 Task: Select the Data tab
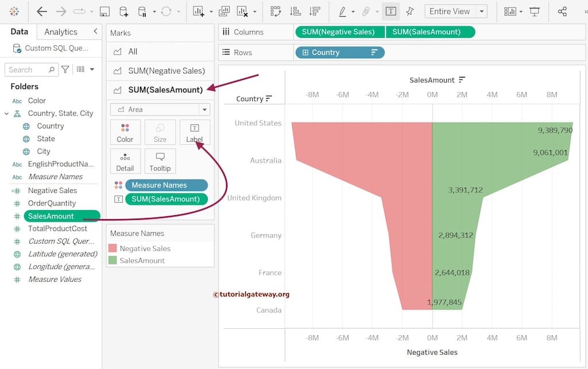[19, 32]
